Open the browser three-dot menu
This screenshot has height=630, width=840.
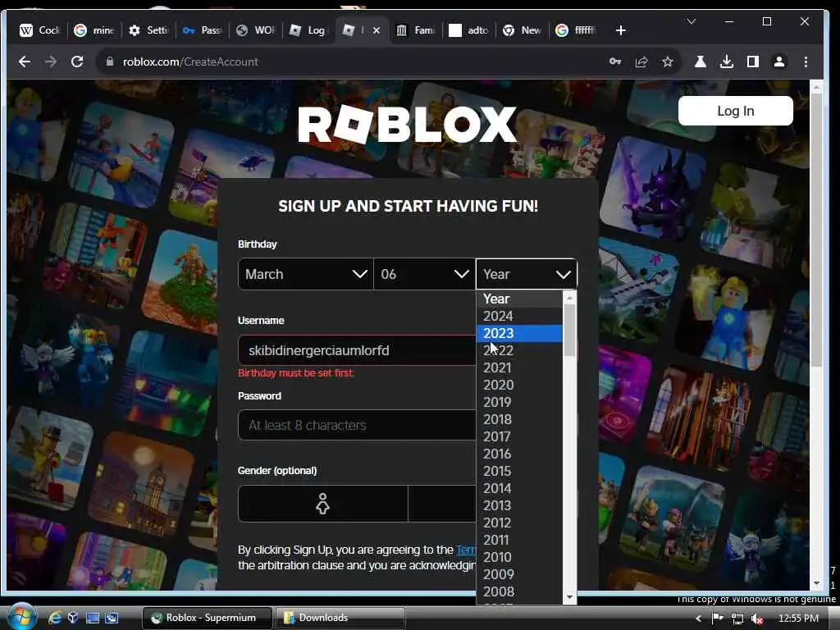pyautogui.click(x=806, y=62)
